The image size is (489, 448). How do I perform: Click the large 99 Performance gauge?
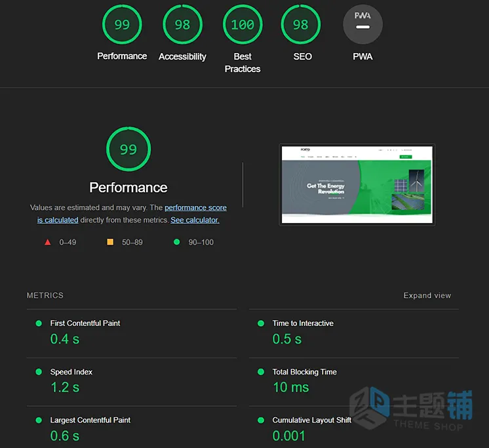point(128,149)
